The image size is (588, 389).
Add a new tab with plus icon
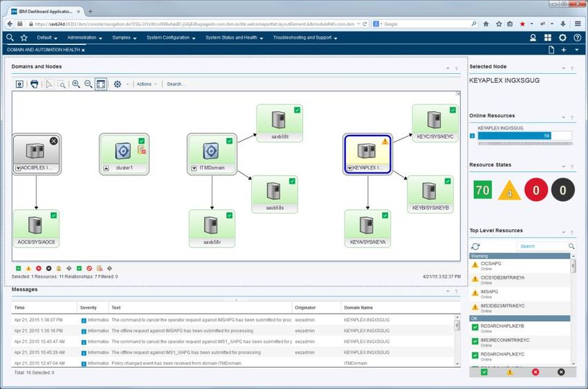coord(564,50)
